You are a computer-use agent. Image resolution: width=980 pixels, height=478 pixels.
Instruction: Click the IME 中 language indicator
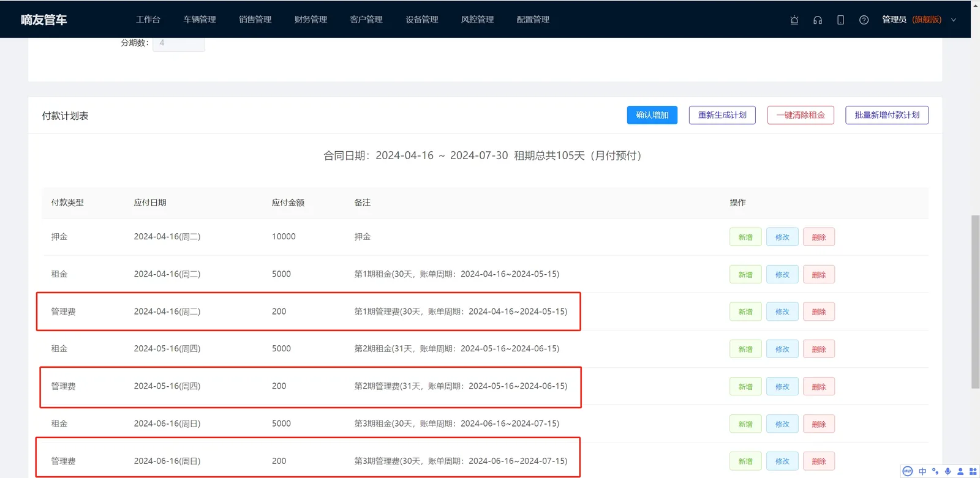tap(922, 471)
